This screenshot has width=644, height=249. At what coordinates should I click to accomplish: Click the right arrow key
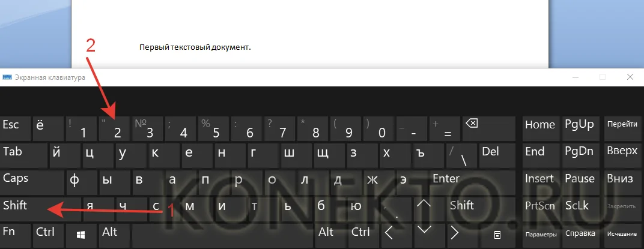454,233
